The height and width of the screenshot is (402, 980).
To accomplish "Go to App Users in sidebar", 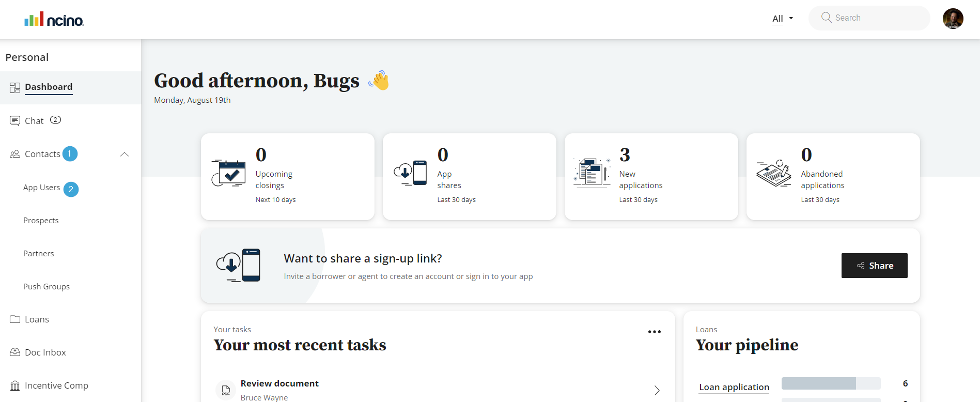I will click(41, 188).
